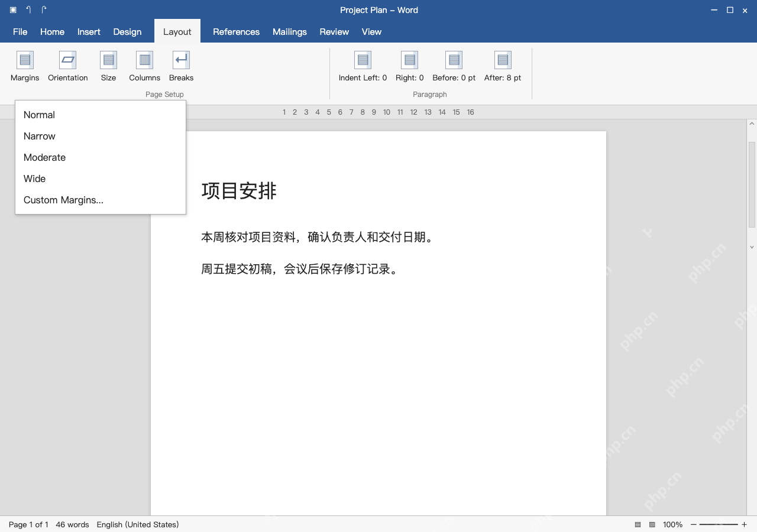Switch to the References tab
This screenshot has width=757, height=532.
236,32
